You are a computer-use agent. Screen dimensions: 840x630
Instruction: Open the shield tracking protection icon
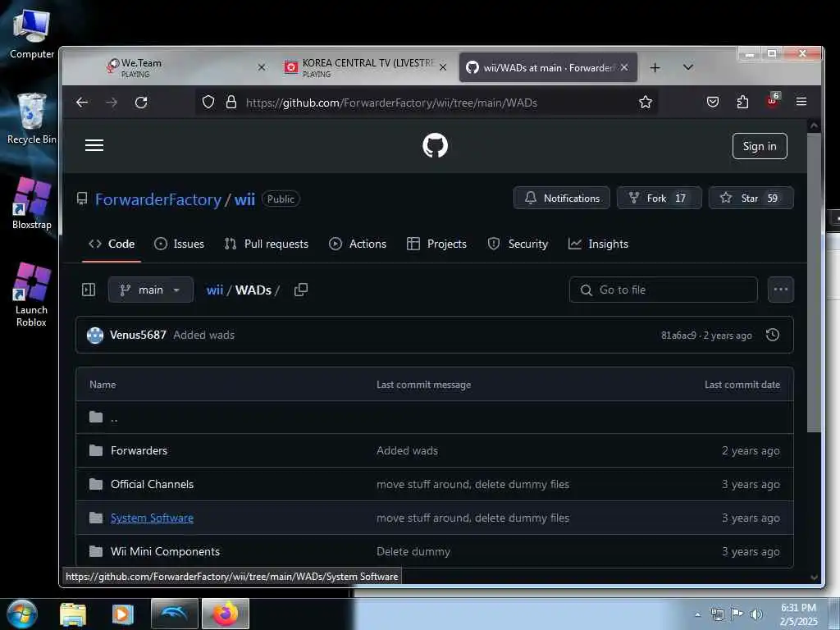(208, 102)
